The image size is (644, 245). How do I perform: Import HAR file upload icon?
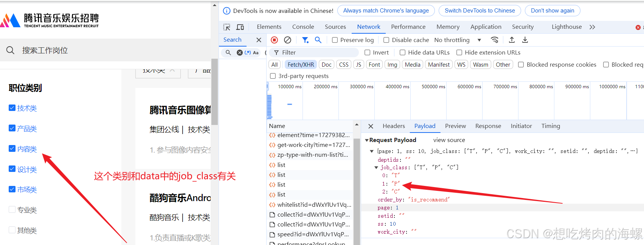[x=512, y=40]
